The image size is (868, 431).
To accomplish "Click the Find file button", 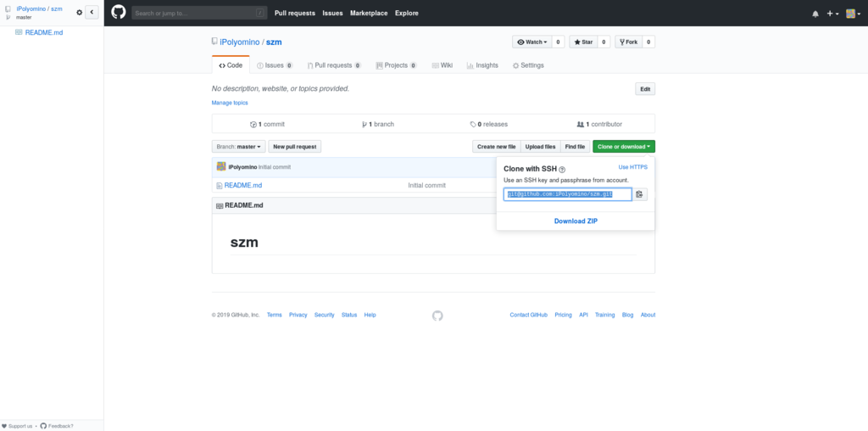I will click(576, 147).
